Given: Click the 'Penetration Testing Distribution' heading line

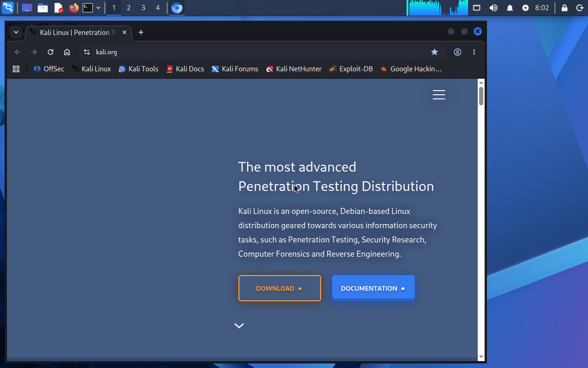Looking at the screenshot, I should click(x=336, y=186).
